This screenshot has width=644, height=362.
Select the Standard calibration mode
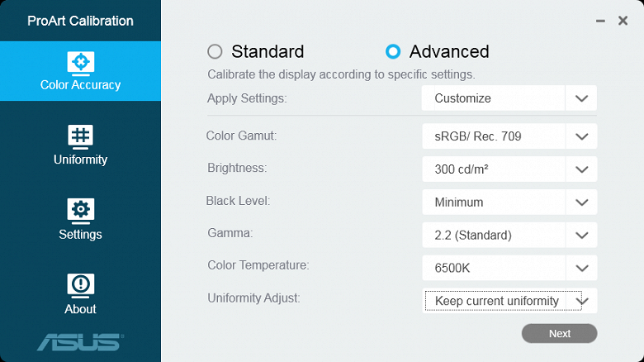[215, 52]
